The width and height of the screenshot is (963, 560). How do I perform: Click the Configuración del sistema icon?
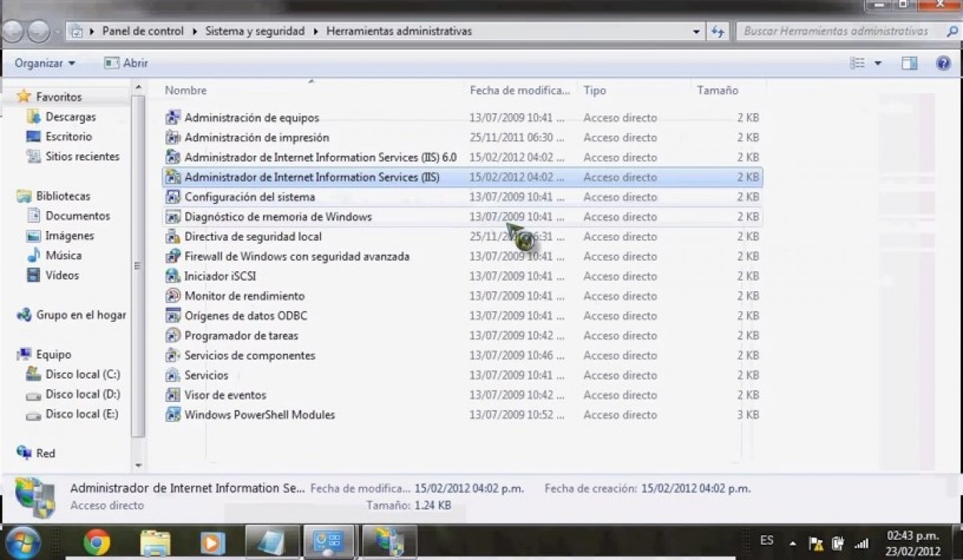[173, 197]
